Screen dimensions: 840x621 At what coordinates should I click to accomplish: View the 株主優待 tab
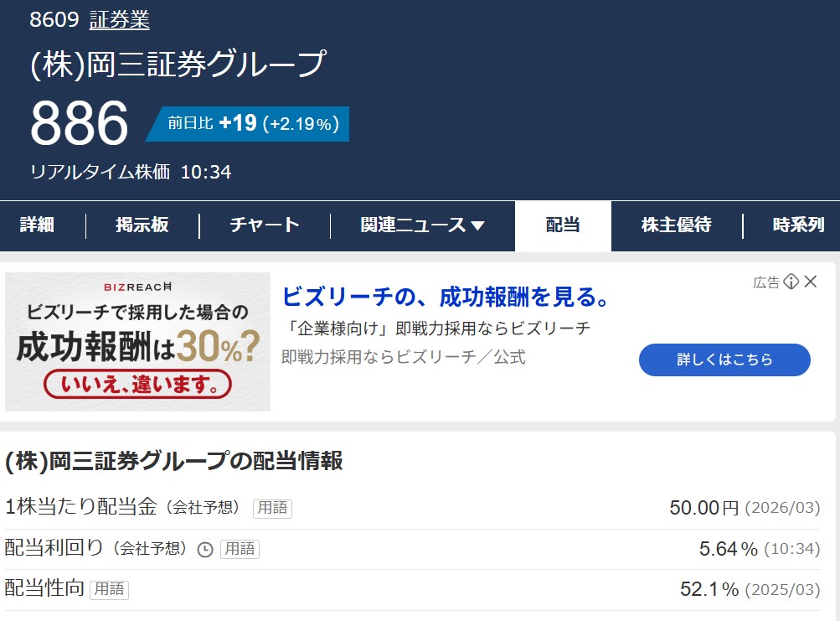coord(677,225)
